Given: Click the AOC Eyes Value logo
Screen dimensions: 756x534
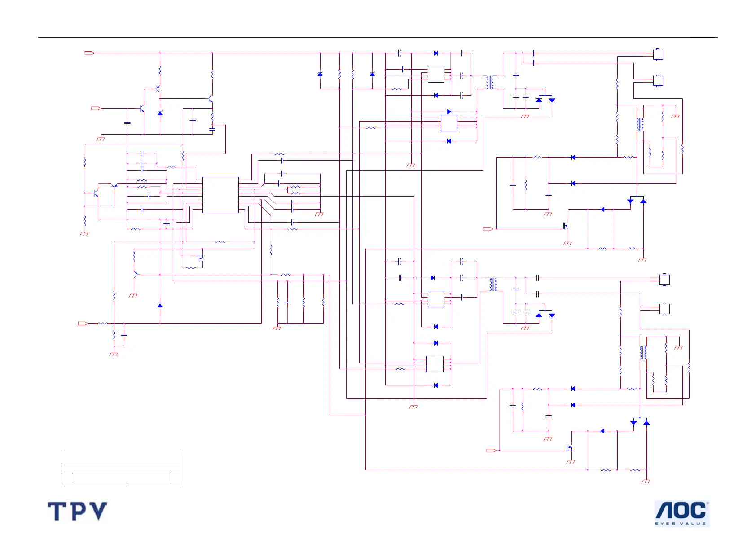Looking at the screenshot, I should (x=681, y=513).
